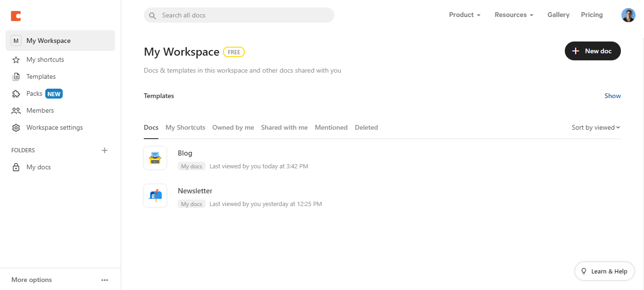
Task: Open the Product dropdown menu
Action: (464, 15)
